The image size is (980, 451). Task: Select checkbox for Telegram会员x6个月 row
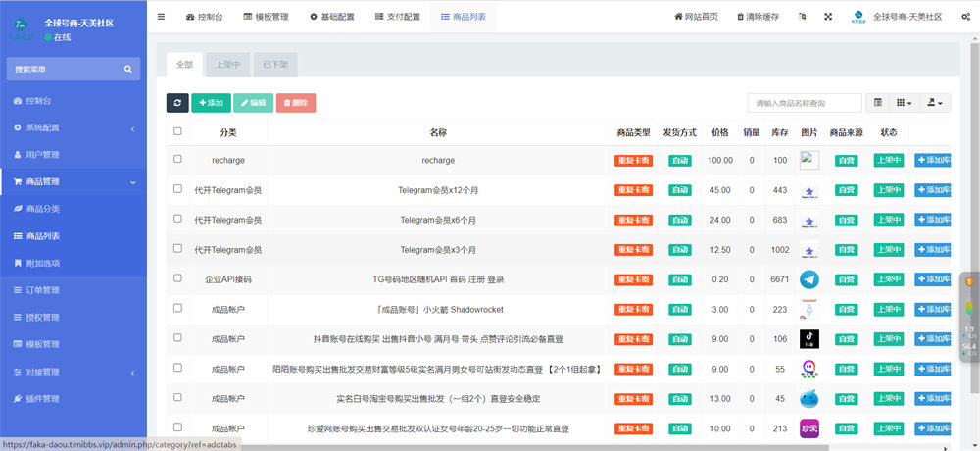pyautogui.click(x=177, y=219)
